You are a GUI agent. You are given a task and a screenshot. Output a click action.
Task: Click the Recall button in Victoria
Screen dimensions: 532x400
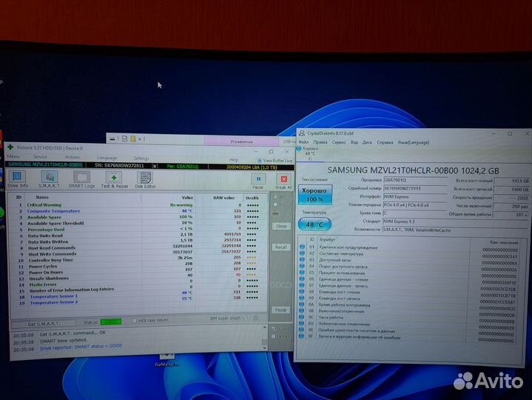click(x=281, y=247)
